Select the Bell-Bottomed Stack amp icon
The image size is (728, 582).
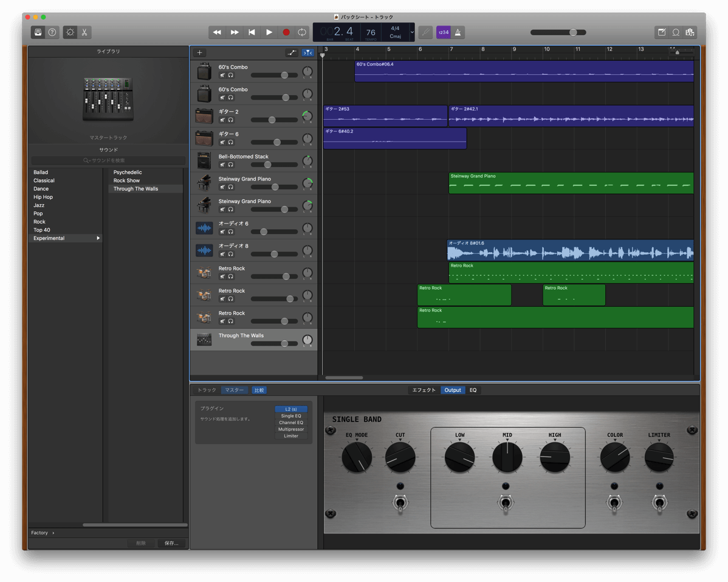coord(204,160)
